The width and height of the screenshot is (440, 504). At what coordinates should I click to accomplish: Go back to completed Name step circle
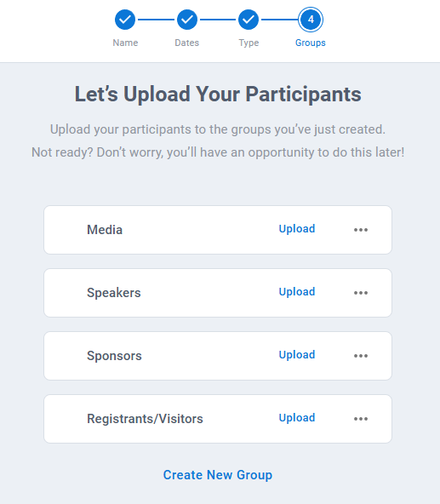click(x=125, y=20)
